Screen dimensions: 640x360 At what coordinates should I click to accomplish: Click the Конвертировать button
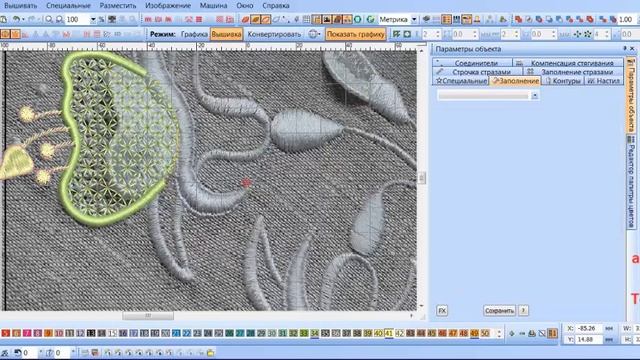[274, 34]
